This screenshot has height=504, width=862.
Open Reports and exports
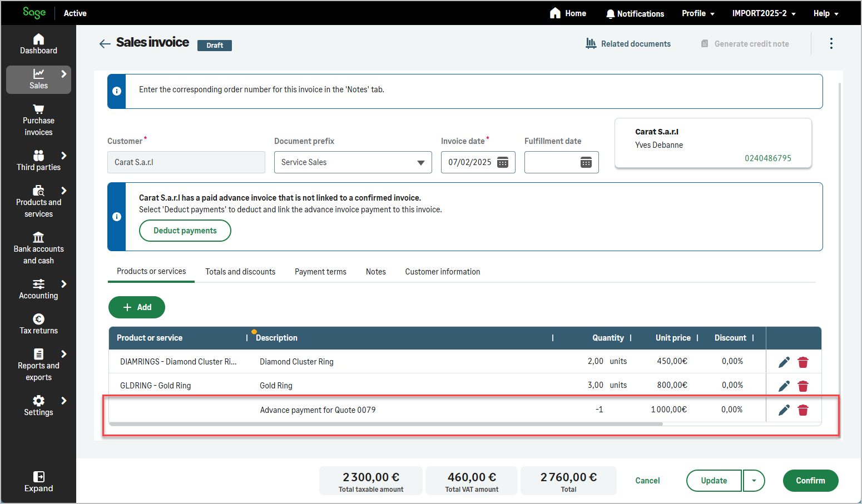[38, 365]
